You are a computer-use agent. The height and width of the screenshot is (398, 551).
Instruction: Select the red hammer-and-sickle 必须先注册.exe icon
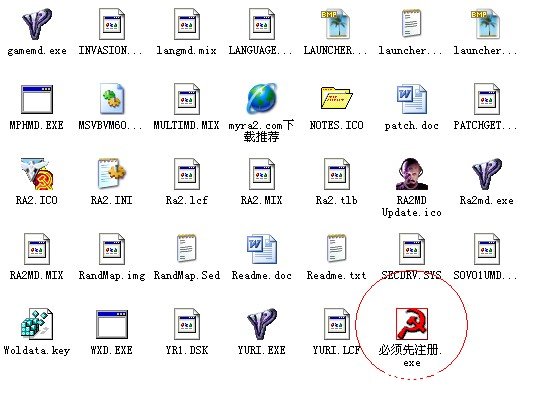[411, 324]
